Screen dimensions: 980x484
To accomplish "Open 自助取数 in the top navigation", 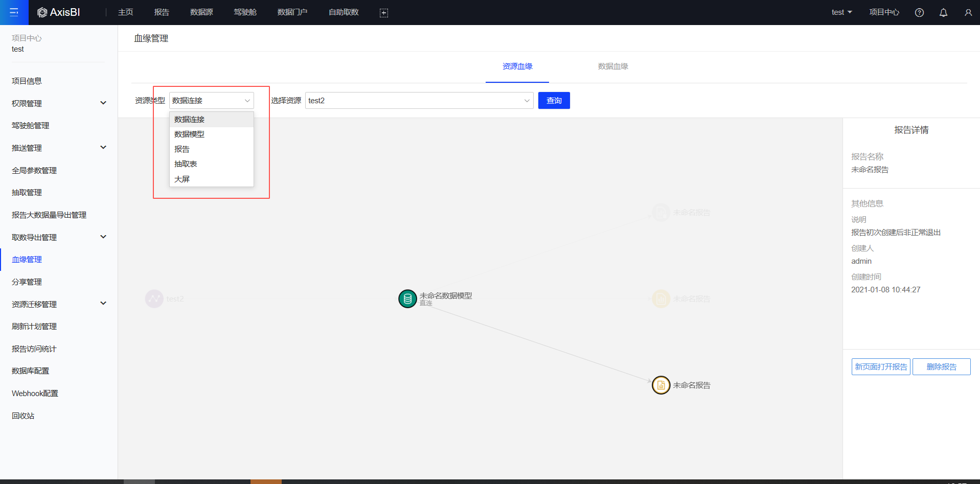I will pyautogui.click(x=344, y=12).
